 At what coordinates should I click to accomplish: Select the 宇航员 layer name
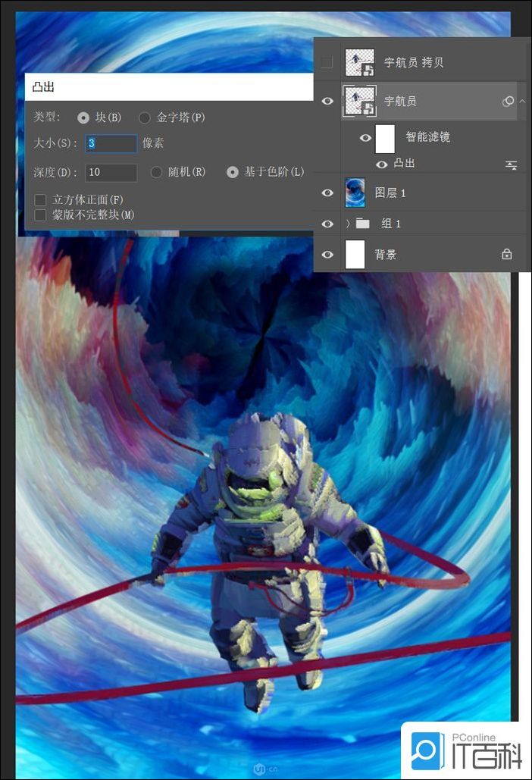point(400,101)
